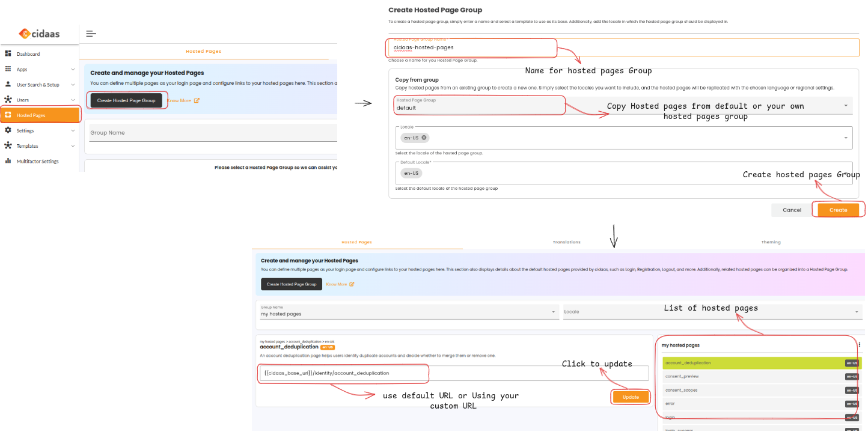
Task: Switch to the Translations tab
Action: 566,242
